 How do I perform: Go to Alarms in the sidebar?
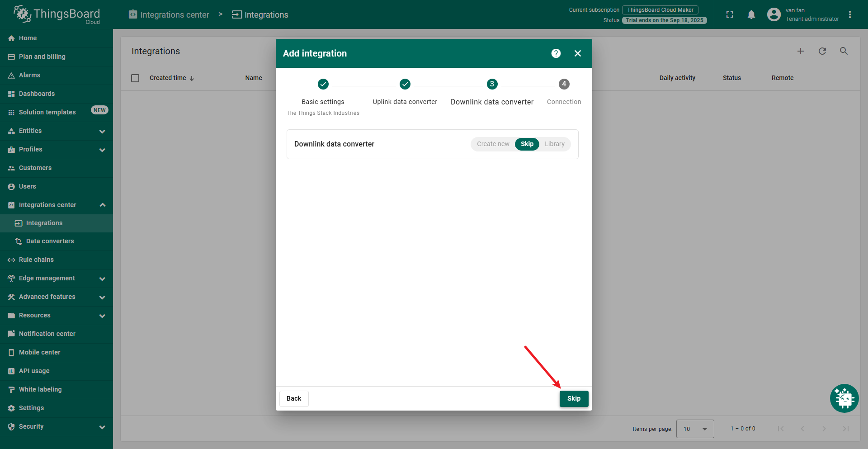coord(57,75)
